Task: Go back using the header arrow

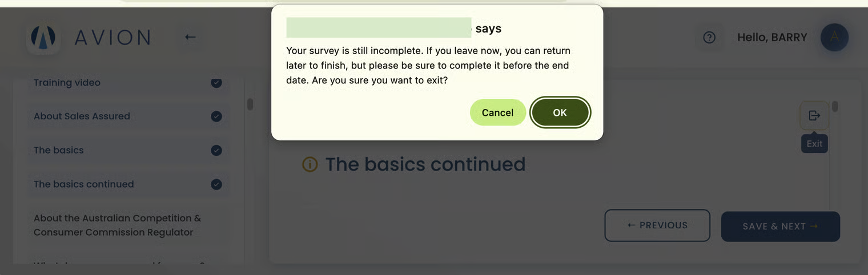Action: pyautogui.click(x=190, y=37)
